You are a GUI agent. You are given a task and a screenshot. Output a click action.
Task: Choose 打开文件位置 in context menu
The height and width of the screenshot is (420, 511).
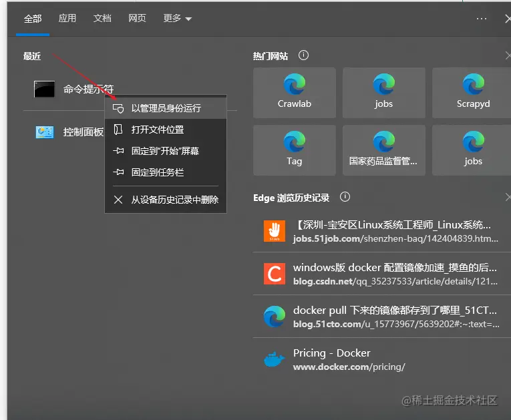coord(166,130)
